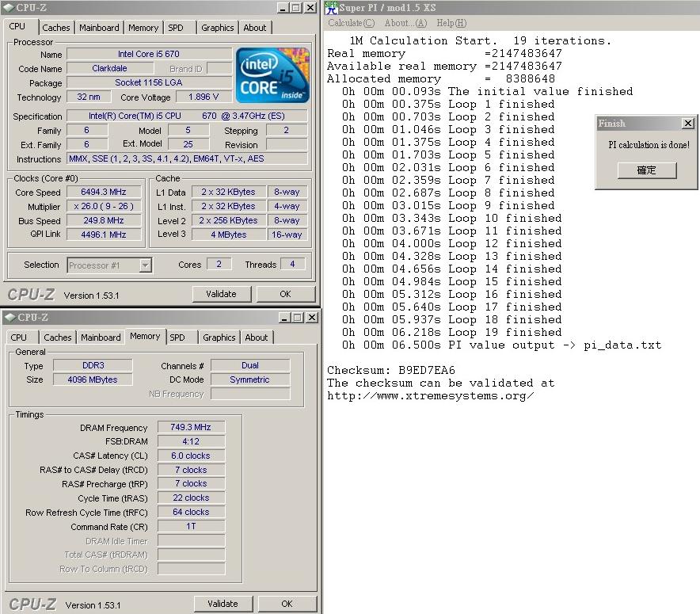
Task: Click the Loop 19 finished line
Action: [x=452, y=332]
